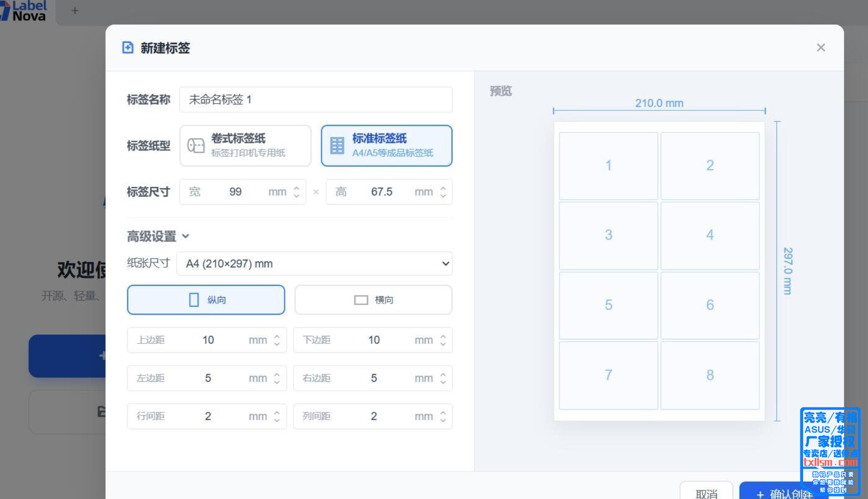This screenshot has width=868, height=499.
Task: Click the standard label grid icon
Action: point(337,146)
